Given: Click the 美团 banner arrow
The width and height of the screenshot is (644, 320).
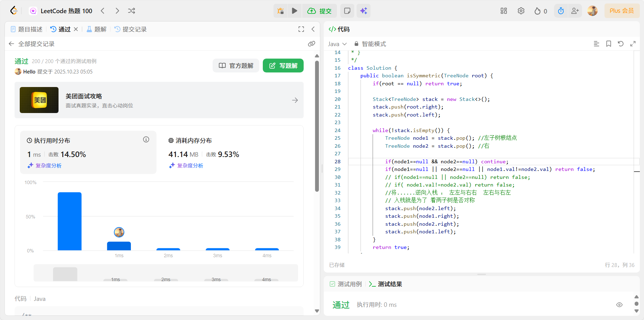Looking at the screenshot, I should pos(295,100).
